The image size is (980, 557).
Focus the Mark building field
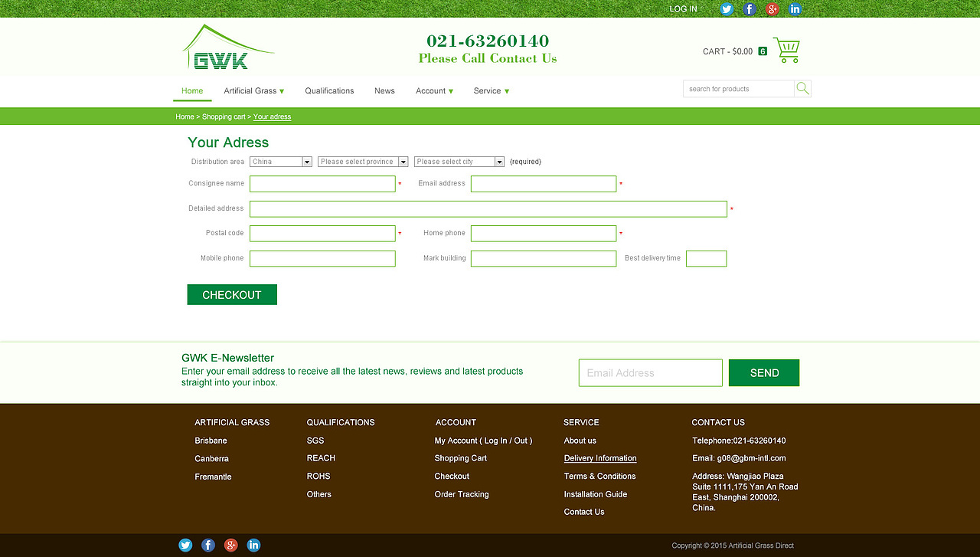(x=544, y=259)
